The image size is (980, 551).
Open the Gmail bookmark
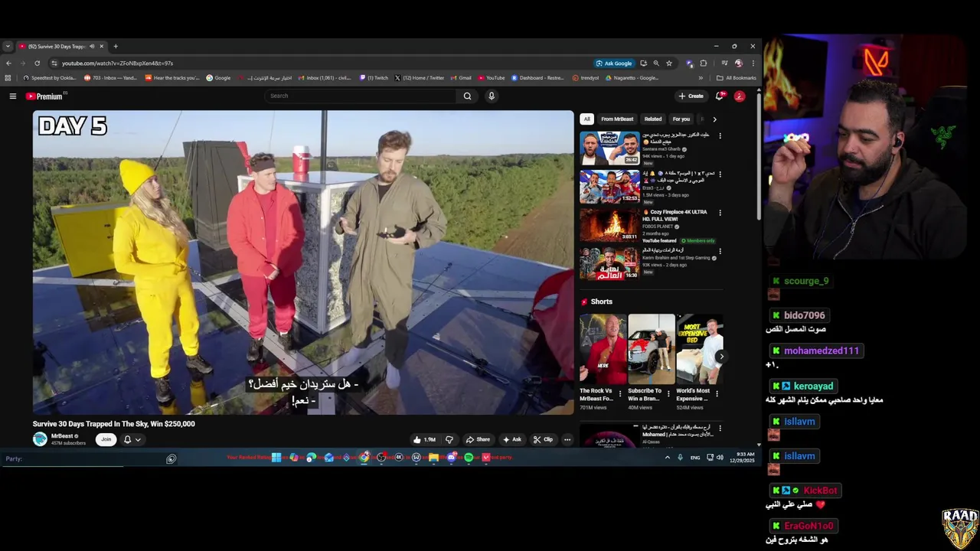pyautogui.click(x=461, y=78)
